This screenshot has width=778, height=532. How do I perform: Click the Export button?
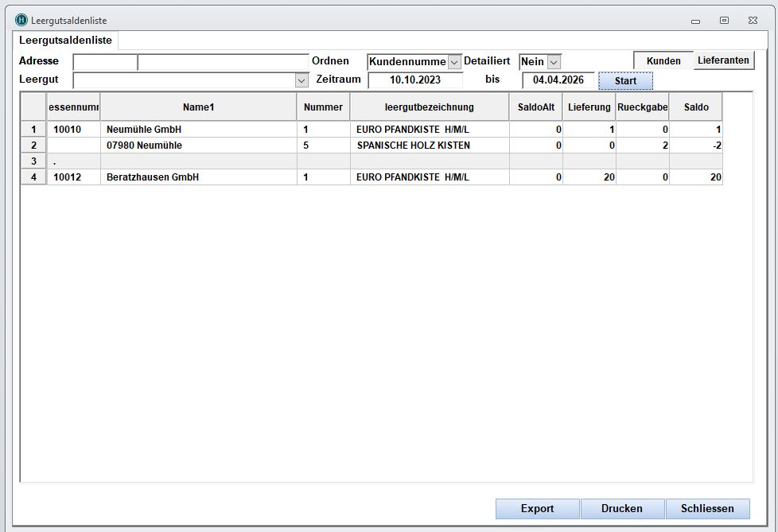click(537, 509)
